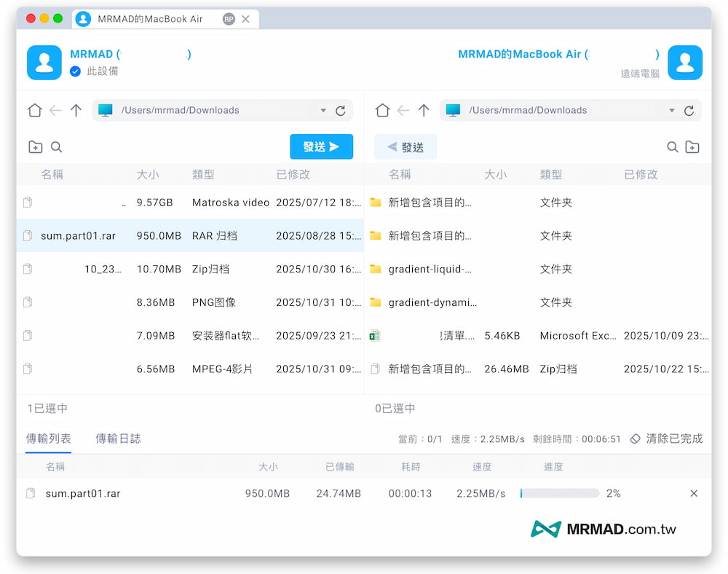Screen dimensions: 728x574
Task: Select the 10.70MB Zip archive file
Action: 146,269
